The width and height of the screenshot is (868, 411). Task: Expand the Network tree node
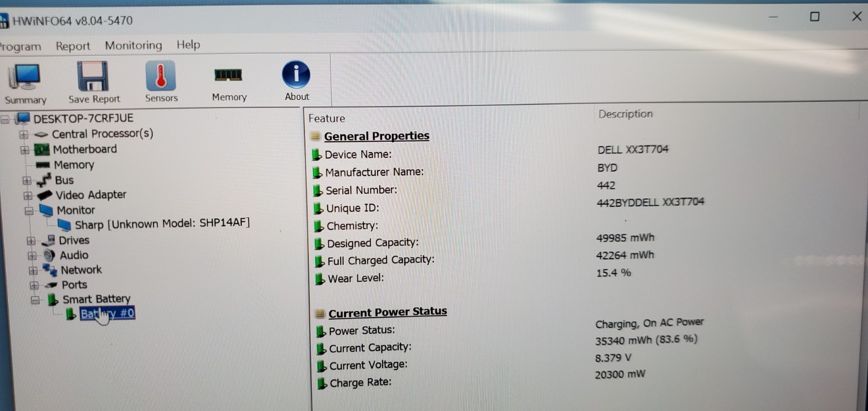33,270
